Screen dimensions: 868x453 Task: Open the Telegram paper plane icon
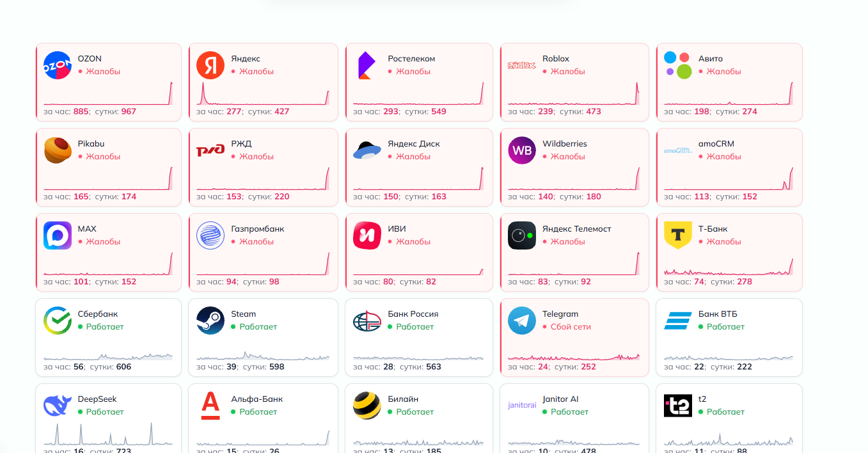522,321
